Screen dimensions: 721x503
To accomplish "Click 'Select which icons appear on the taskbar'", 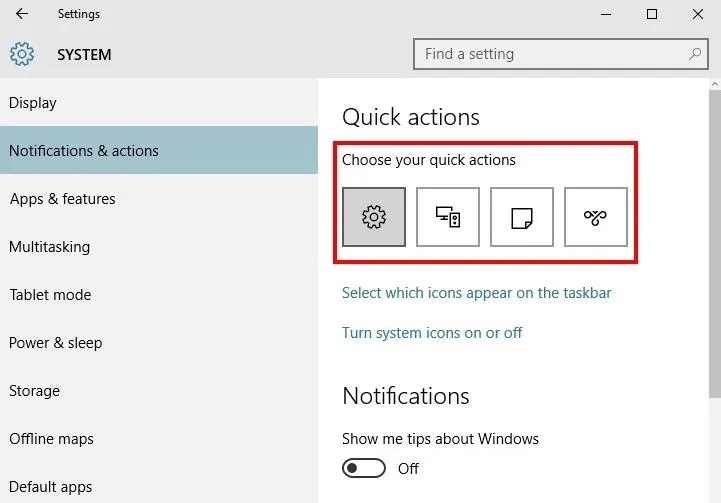I will pyautogui.click(x=476, y=293).
